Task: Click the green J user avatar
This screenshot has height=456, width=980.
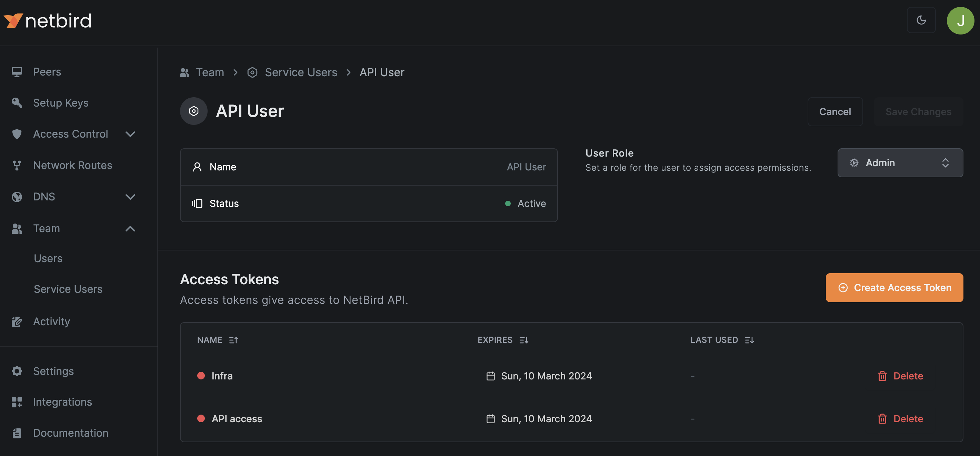Action: tap(960, 21)
